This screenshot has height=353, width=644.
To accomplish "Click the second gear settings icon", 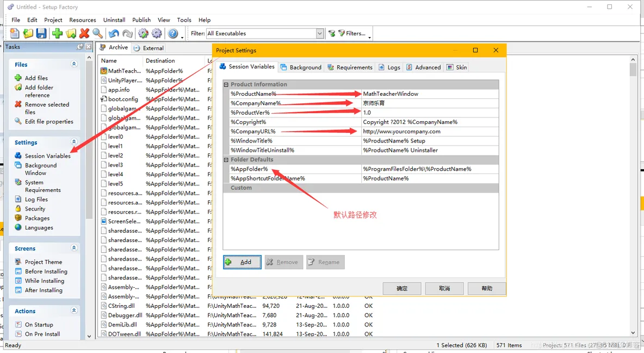I will pyautogui.click(x=157, y=33).
